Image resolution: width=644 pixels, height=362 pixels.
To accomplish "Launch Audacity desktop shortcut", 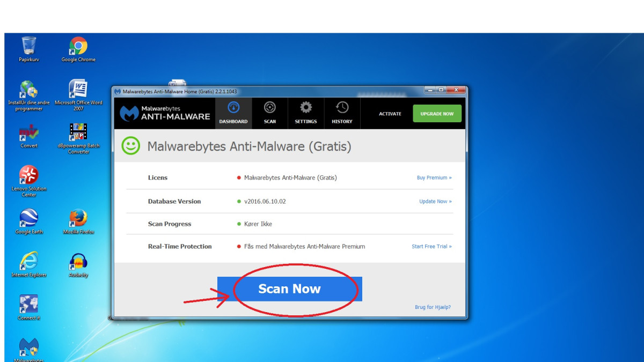I will tap(78, 264).
